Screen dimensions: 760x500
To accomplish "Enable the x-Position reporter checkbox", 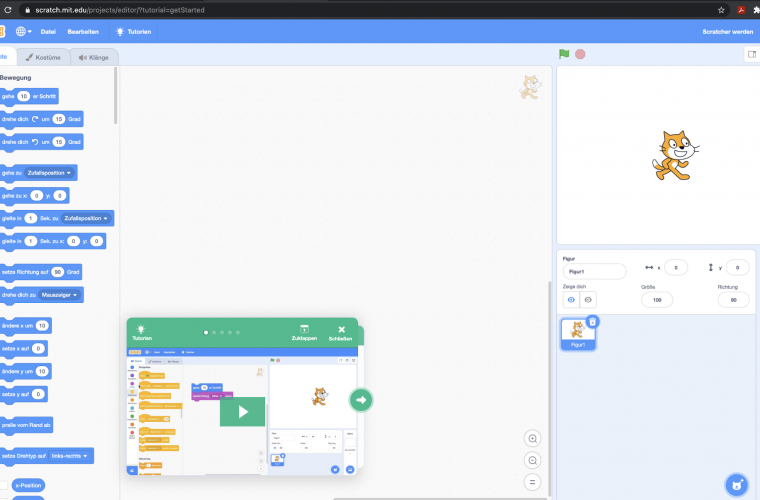I will [3, 485].
